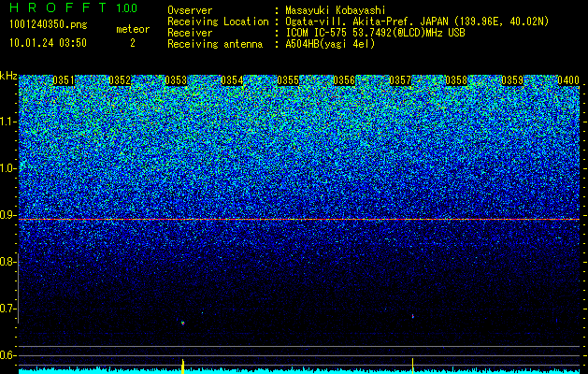Select the file name 1001240350.png
588x374 pixels.
point(48,24)
